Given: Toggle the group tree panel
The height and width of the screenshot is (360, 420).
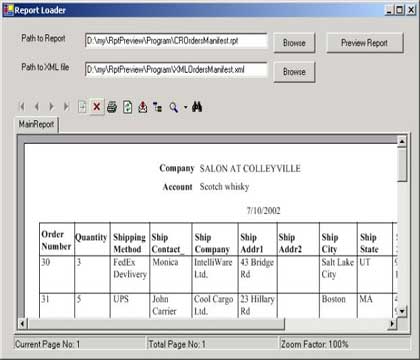Looking at the screenshot, I should (x=158, y=107).
